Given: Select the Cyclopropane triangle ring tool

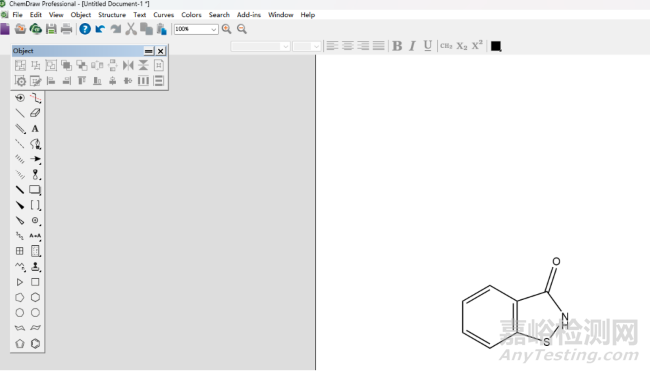Looking at the screenshot, I should [19, 282].
